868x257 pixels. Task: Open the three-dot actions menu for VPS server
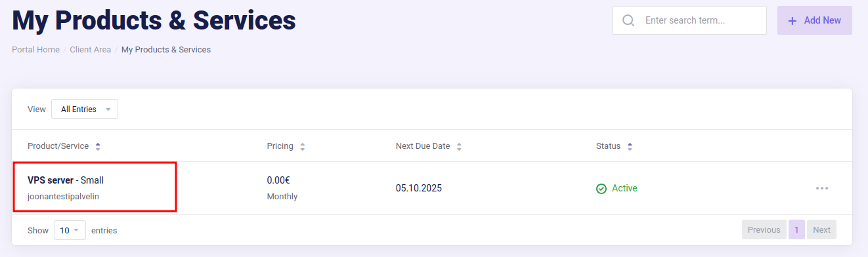[822, 188]
